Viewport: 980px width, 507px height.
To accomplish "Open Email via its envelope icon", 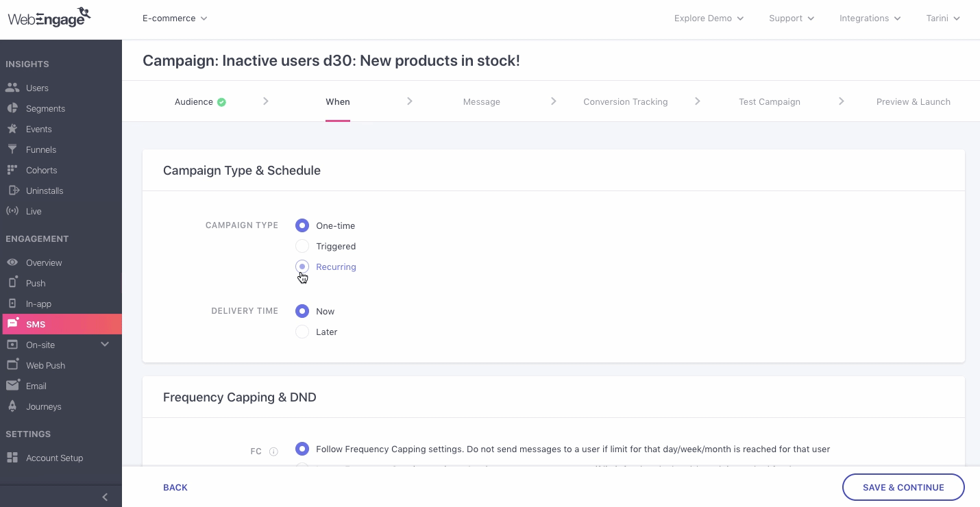I will tap(12, 386).
